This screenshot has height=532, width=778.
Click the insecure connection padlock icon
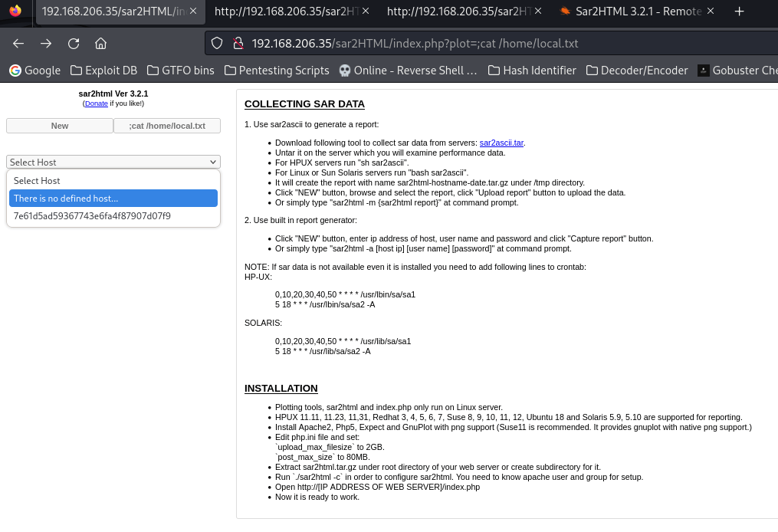[237, 43]
